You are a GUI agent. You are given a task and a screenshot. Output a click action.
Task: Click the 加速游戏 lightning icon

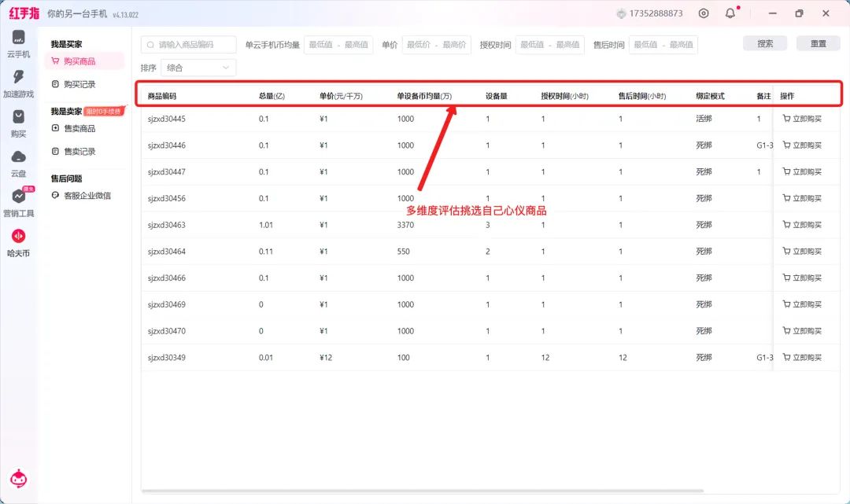(18, 78)
